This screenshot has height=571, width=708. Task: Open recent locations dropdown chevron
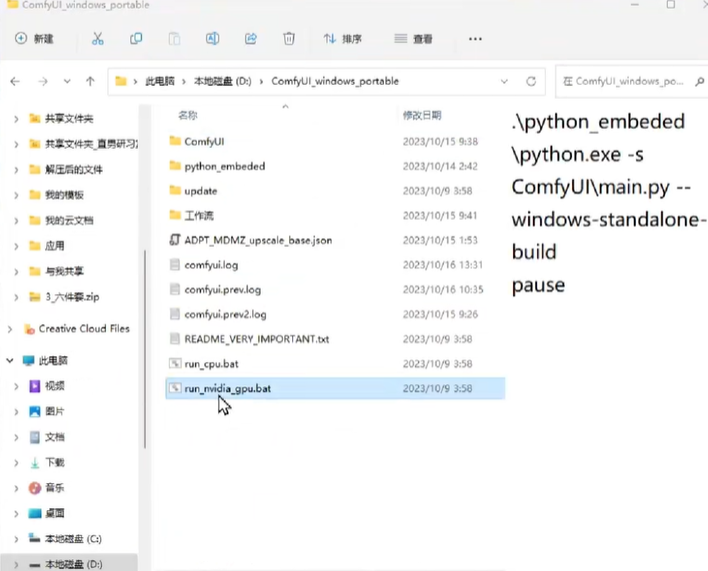[67, 82]
